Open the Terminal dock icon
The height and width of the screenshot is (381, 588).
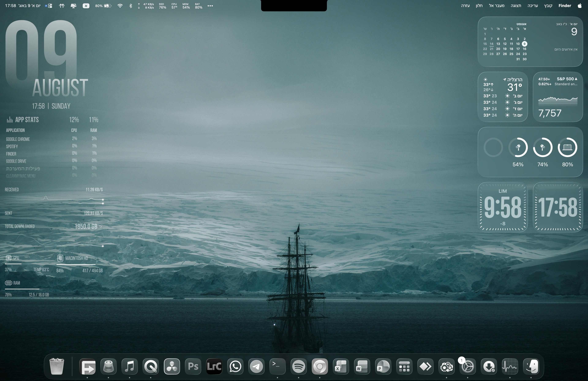coord(277,366)
